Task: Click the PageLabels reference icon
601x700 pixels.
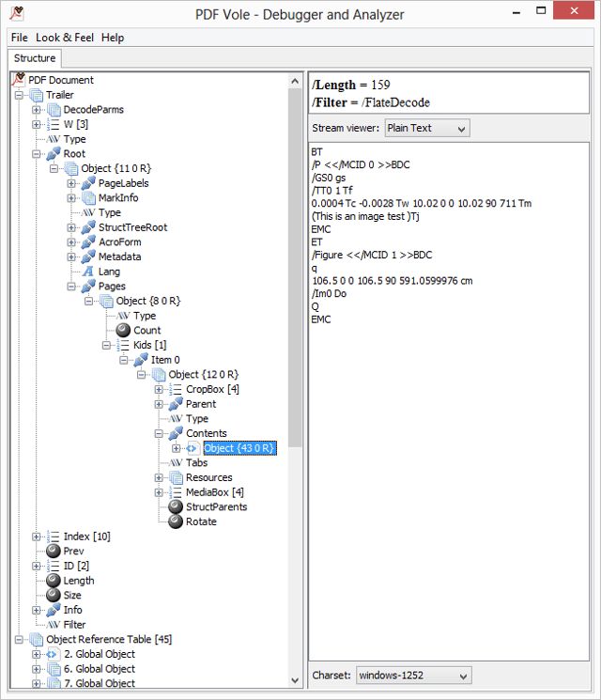Action: 88,183
